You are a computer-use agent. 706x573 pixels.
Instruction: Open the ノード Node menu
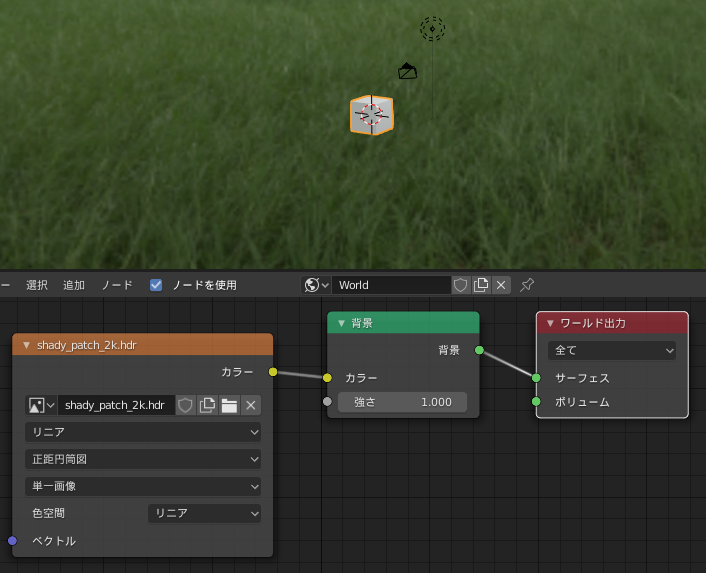tap(117, 285)
